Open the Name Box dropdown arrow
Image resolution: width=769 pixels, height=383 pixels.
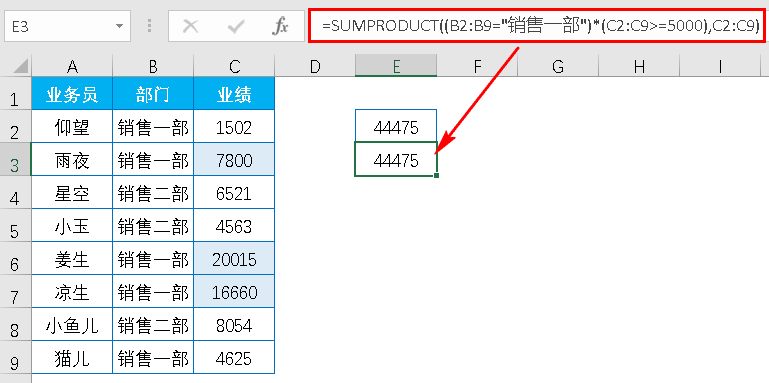click(119, 26)
